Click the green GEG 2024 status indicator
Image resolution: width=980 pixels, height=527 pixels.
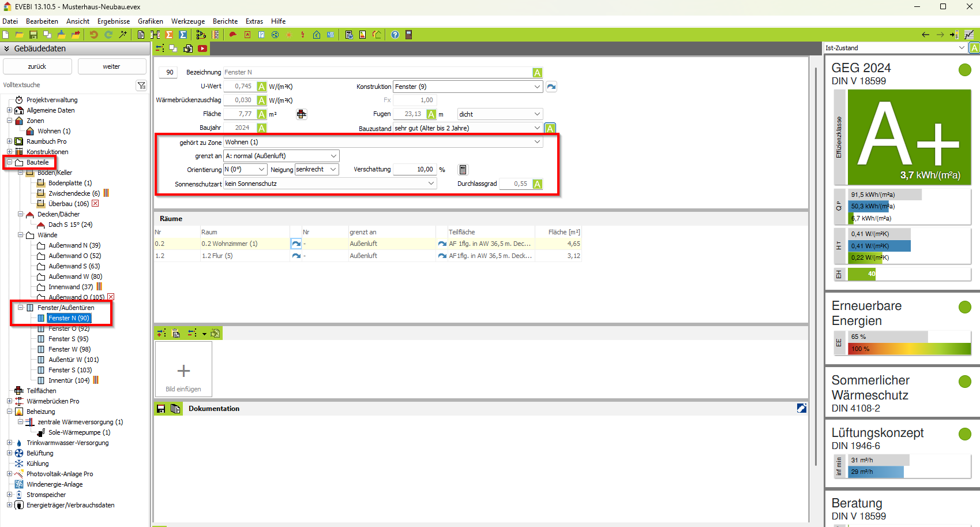pyautogui.click(x=964, y=70)
